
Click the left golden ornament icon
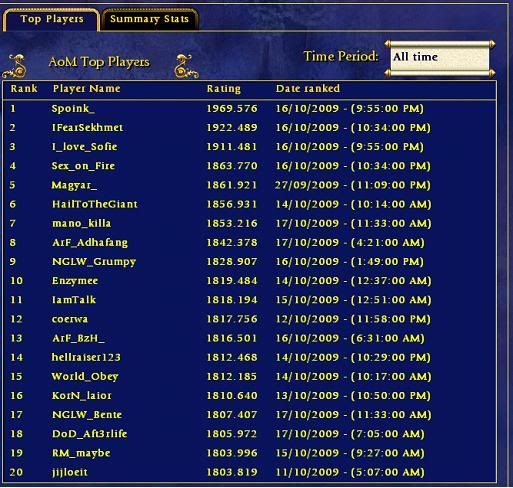point(15,66)
